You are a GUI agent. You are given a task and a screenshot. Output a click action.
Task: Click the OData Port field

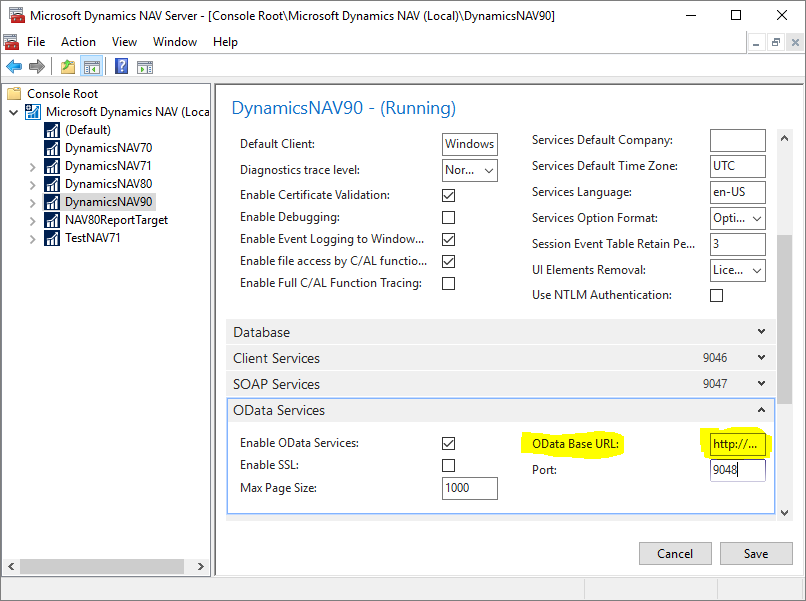[x=738, y=470]
